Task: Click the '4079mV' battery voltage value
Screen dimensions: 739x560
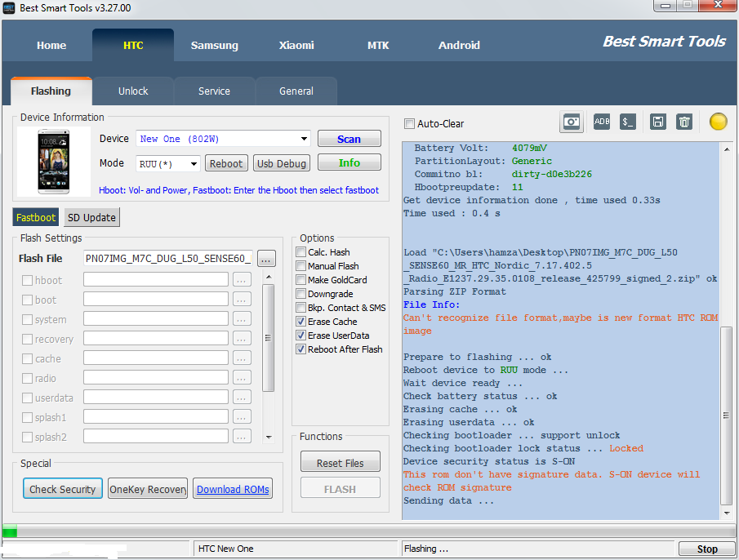Action: (x=529, y=148)
